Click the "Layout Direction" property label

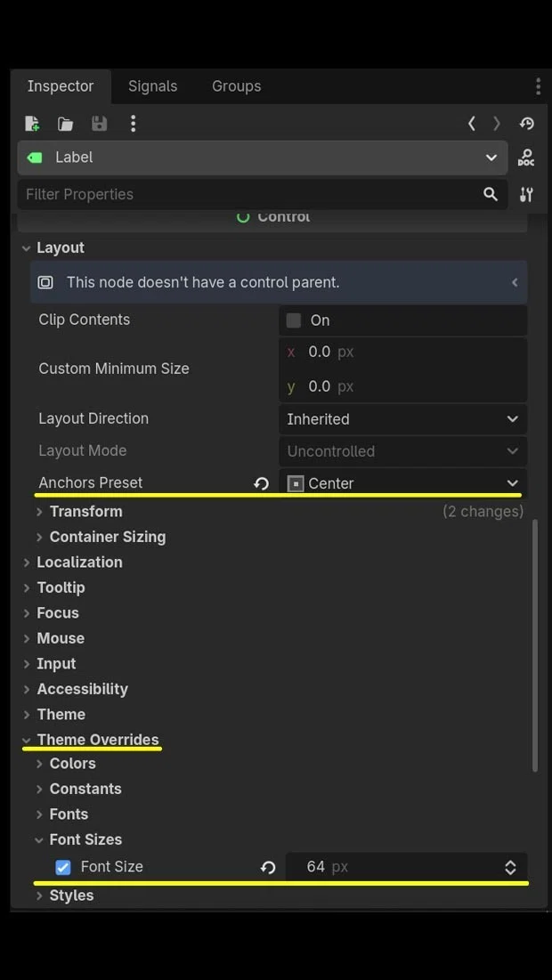click(93, 418)
